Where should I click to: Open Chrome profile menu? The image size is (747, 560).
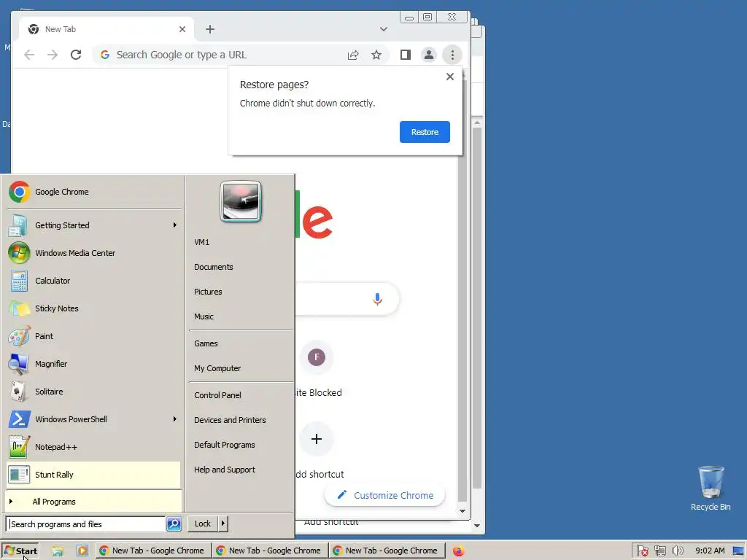point(429,55)
